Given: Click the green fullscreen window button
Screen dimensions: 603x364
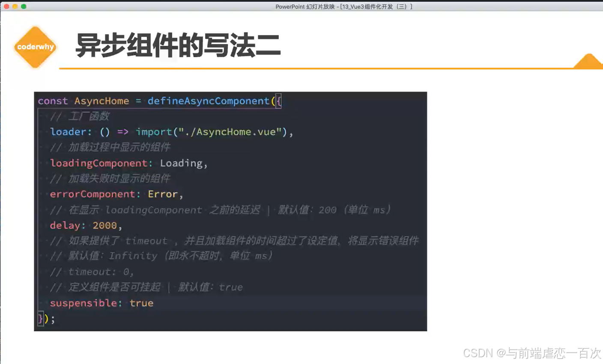Looking at the screenshot, I should [24, 6].
